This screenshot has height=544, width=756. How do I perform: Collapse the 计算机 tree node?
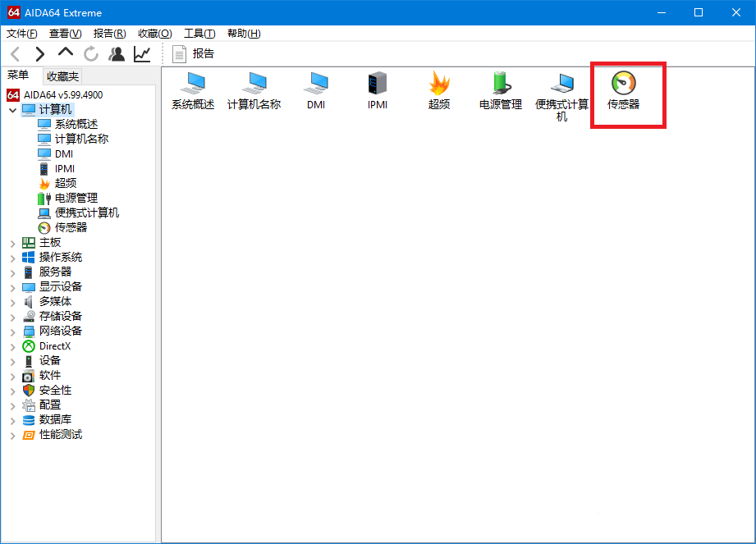click(13, 110)
